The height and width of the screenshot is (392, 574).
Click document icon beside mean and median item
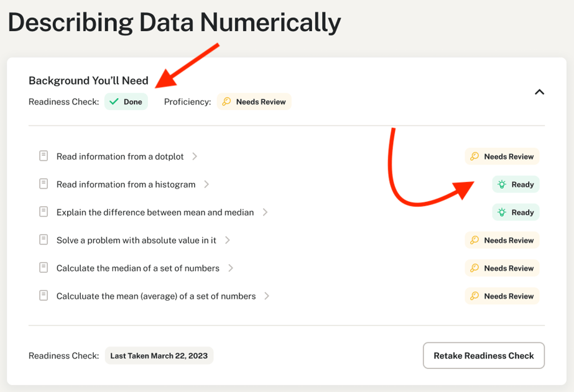click(44, 212)
